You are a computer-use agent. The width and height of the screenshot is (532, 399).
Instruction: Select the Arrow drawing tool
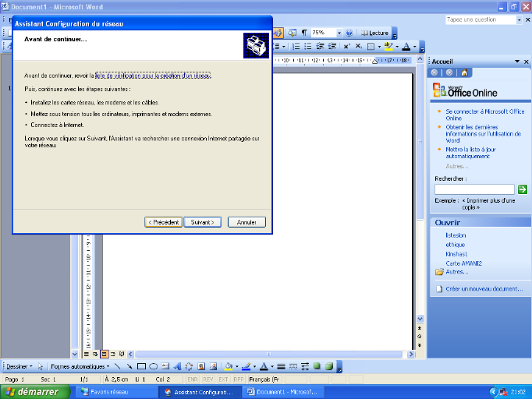[x=129, y=366]
